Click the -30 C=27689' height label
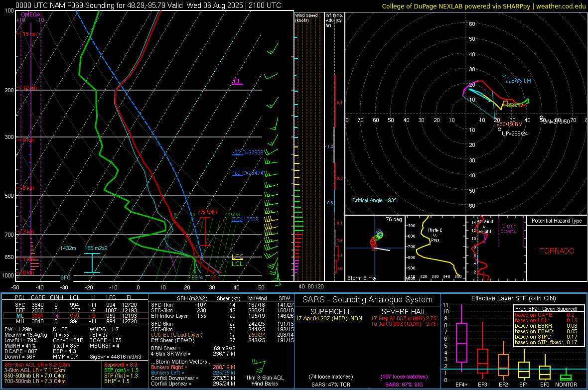The height and width of the screenshot is (390, 588). pos(248,152)
